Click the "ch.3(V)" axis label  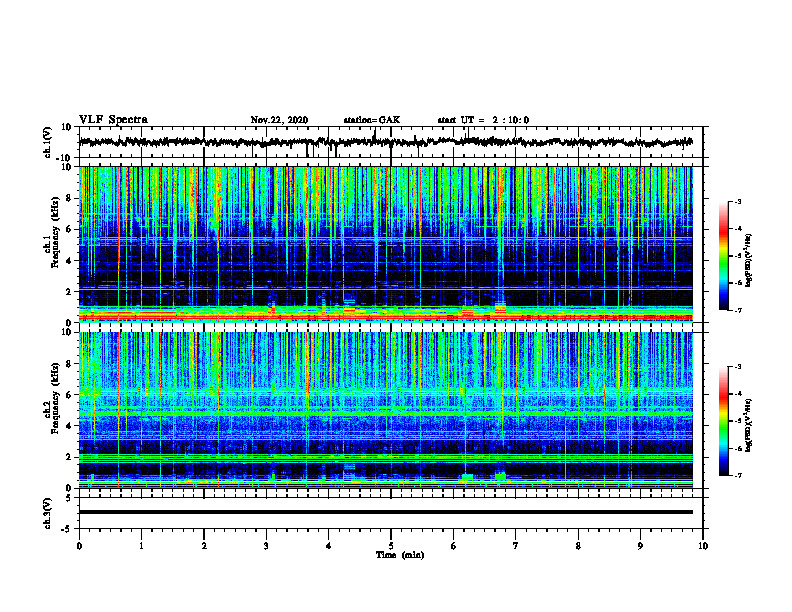(48, 514)
